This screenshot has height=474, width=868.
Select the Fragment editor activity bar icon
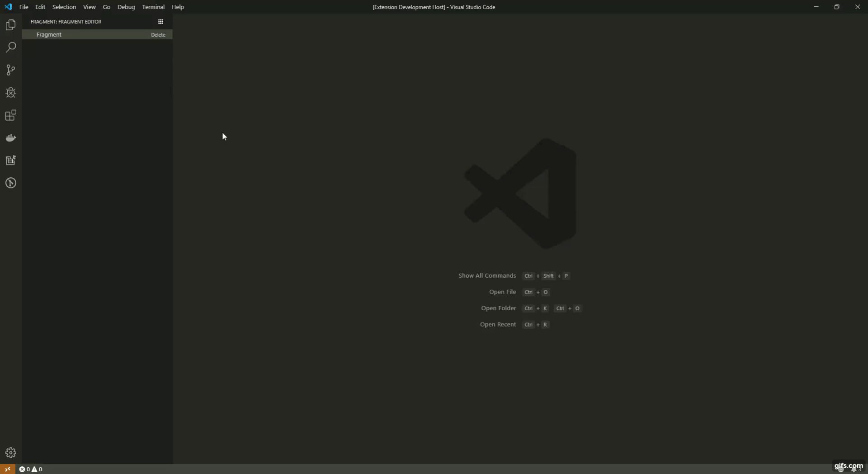coord(11,160)
